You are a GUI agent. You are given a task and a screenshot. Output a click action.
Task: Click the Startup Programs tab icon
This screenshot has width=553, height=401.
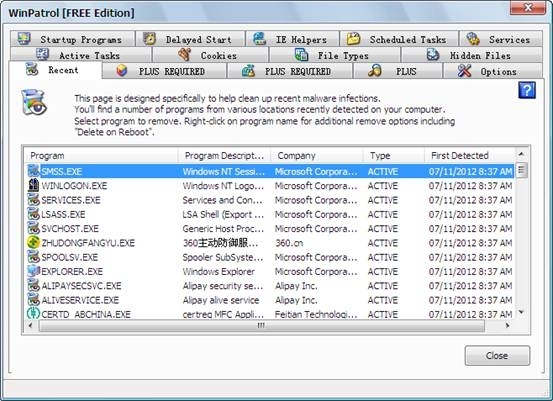[x=24, y=38]
